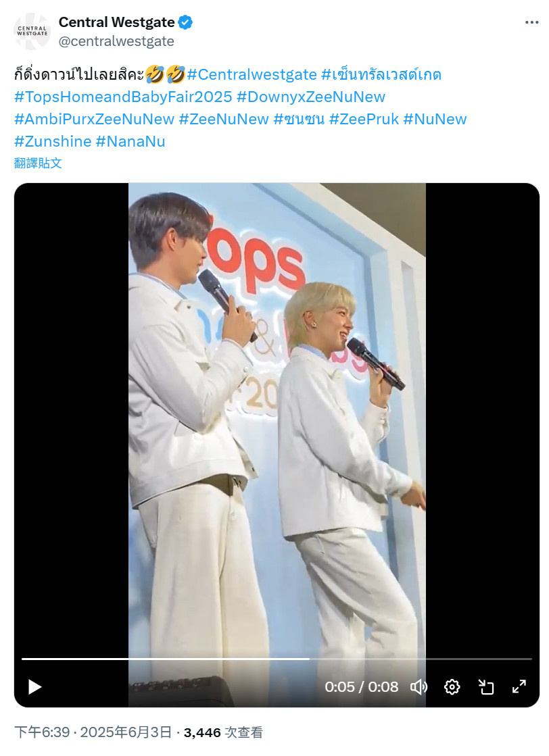Mute the video volume

tap(419, 686)
